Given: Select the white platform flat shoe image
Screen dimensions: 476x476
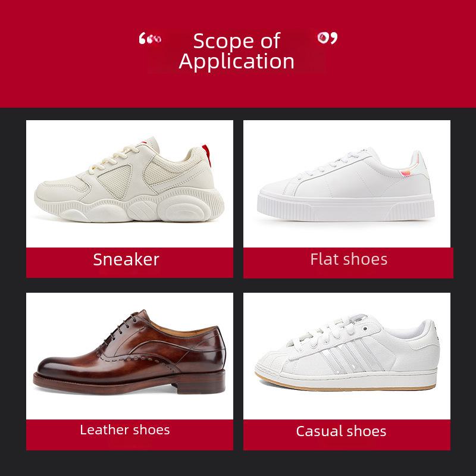Looking at the screenshot, I should pos(347,184).
